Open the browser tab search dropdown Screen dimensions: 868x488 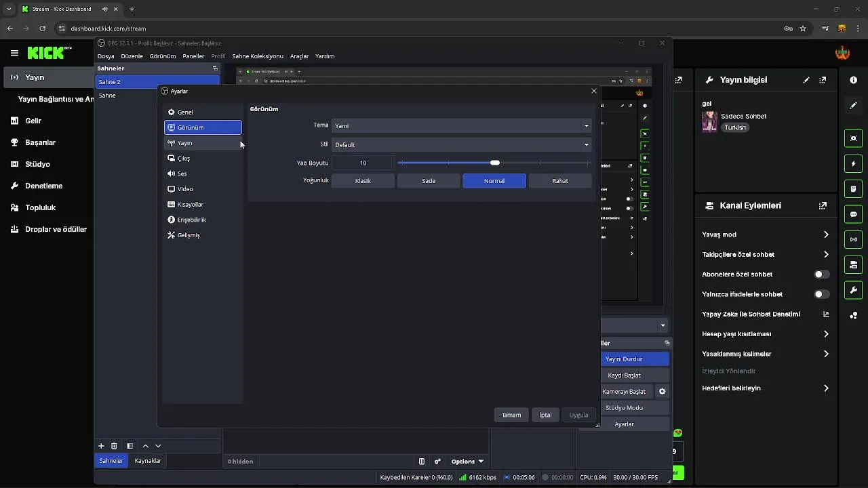click(8, 9)
